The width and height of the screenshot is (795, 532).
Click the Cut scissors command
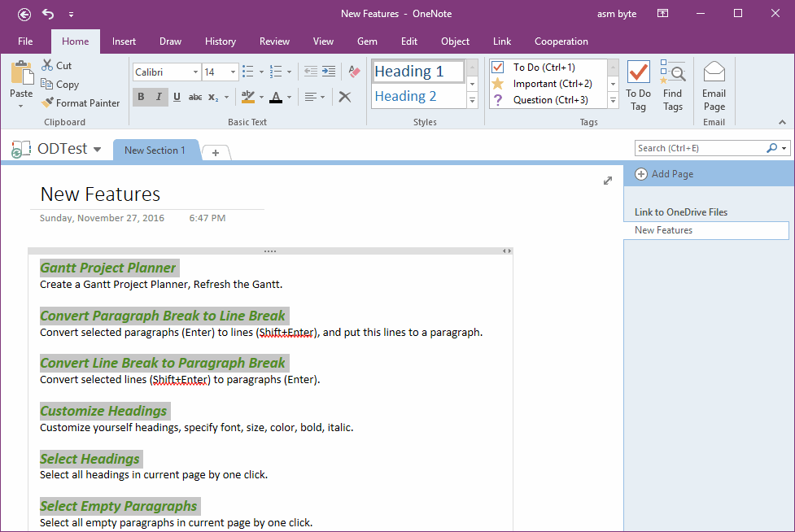[x=56, y=65]
